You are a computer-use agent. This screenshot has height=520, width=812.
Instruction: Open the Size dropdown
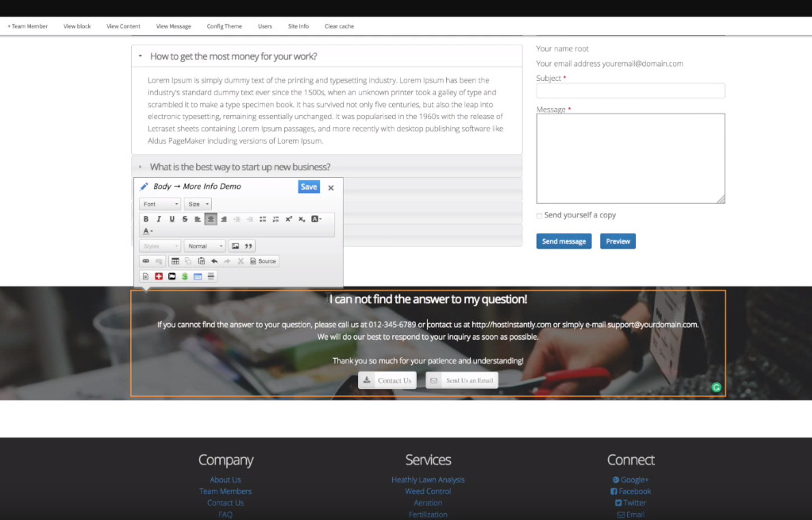[x=198, y=204]
